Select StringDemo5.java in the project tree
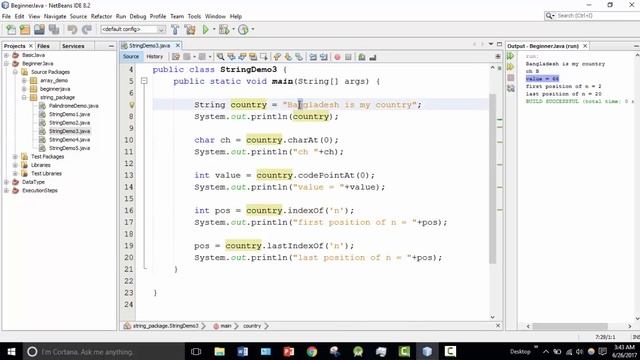The width and height of the screenshot is (640, 360). pyautogui.click(x=69, y=148)
